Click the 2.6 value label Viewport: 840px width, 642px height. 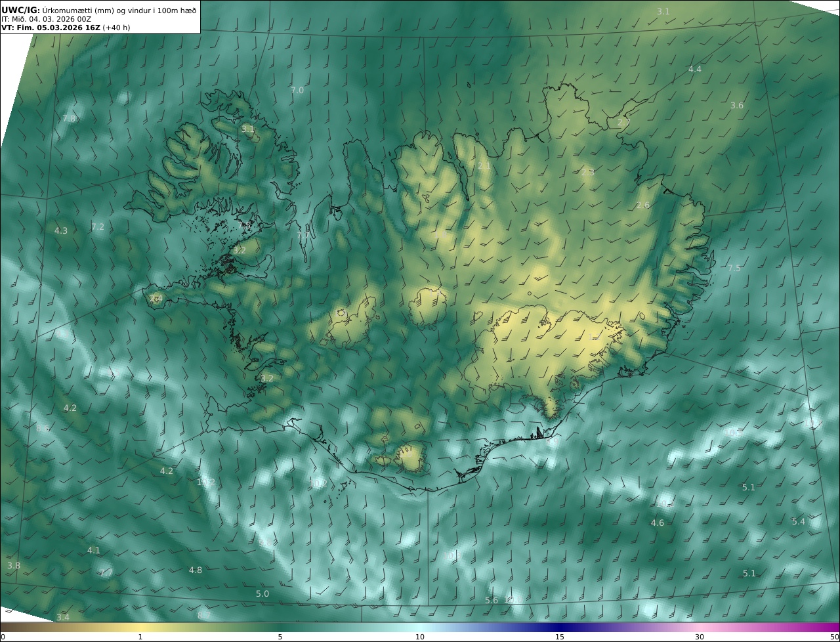643,205
